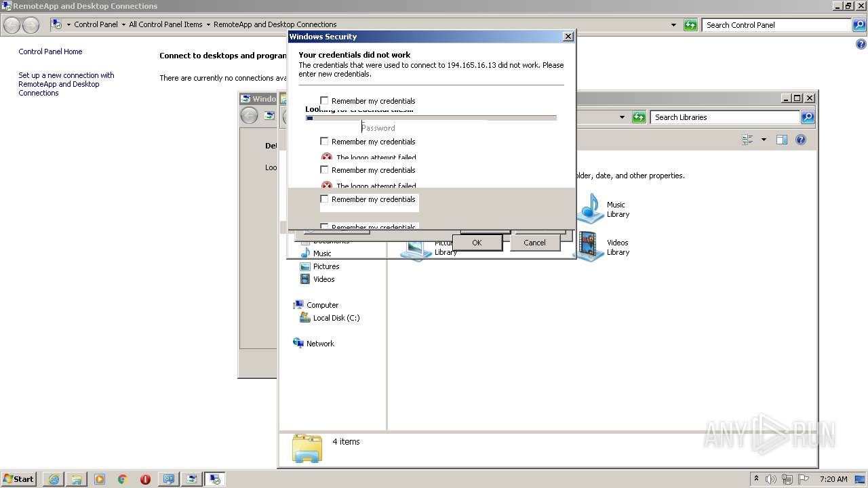Click the Search Control Panel magnifier icon
Screen dimensions: 868x488
point(860,25)
